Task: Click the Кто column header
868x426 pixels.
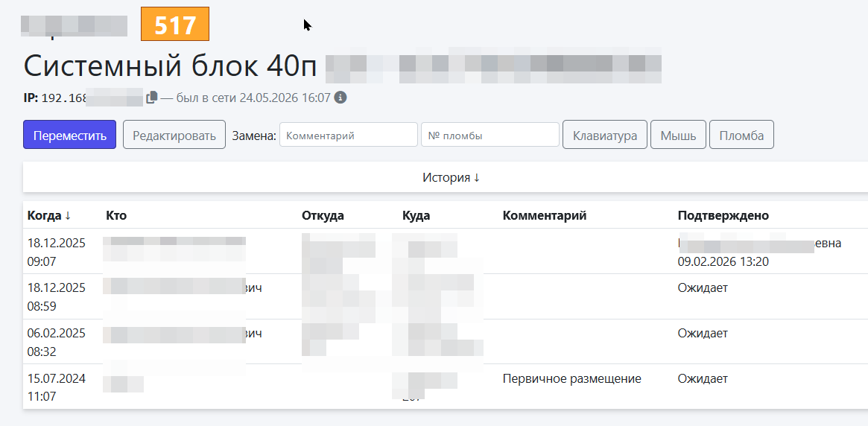Action: [116, 216]
